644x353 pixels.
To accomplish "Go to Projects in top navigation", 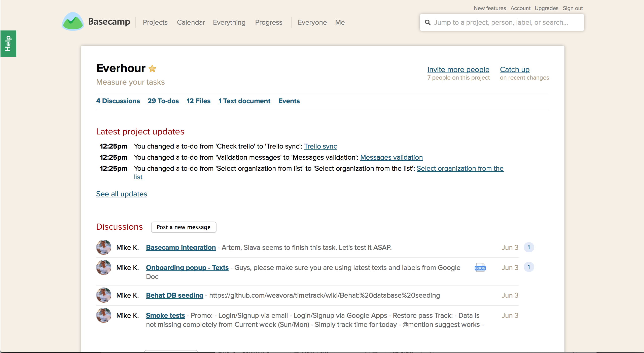I will click(155, 22).
